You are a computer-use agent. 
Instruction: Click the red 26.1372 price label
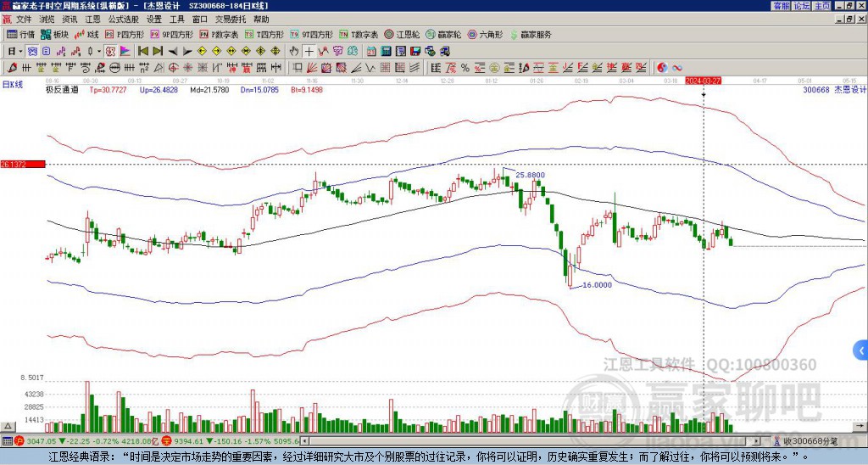pos(23,164)
